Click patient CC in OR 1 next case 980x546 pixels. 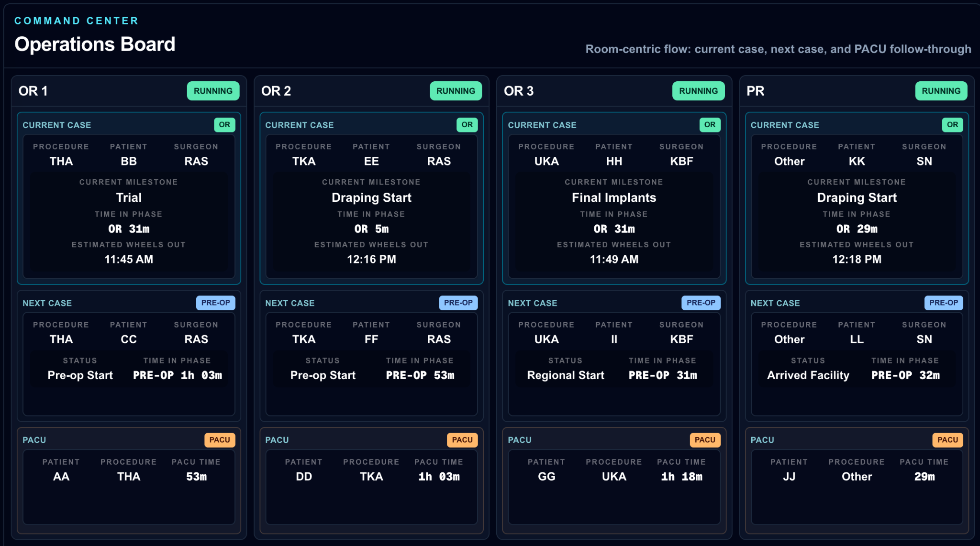pos(129,339)
